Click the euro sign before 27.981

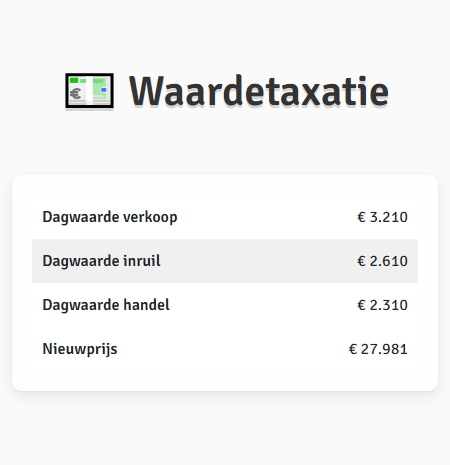pos(353,349)
